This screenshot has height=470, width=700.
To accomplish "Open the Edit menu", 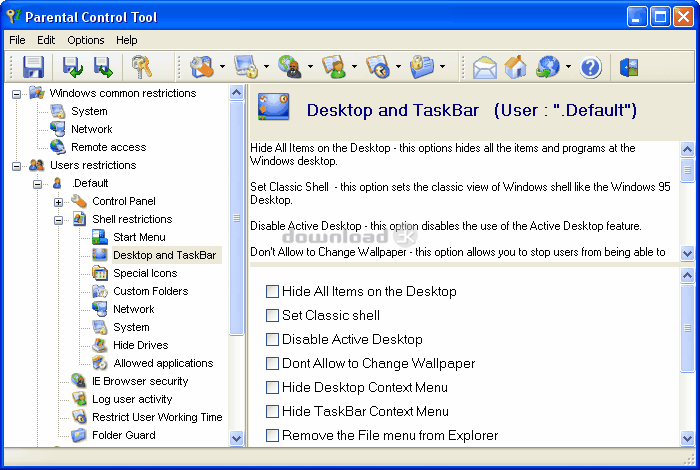I will (x=46, y=40).
